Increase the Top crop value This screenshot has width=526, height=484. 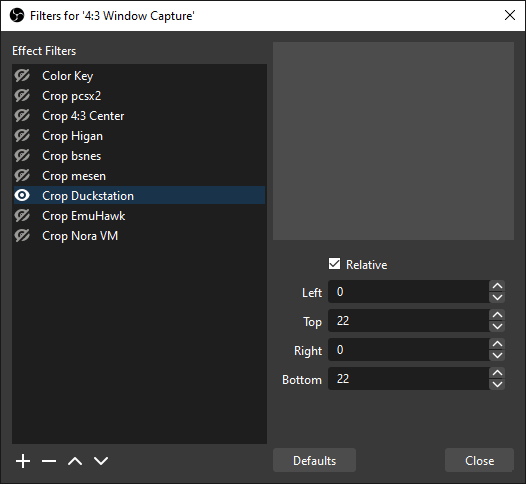[x=497, y=315]
